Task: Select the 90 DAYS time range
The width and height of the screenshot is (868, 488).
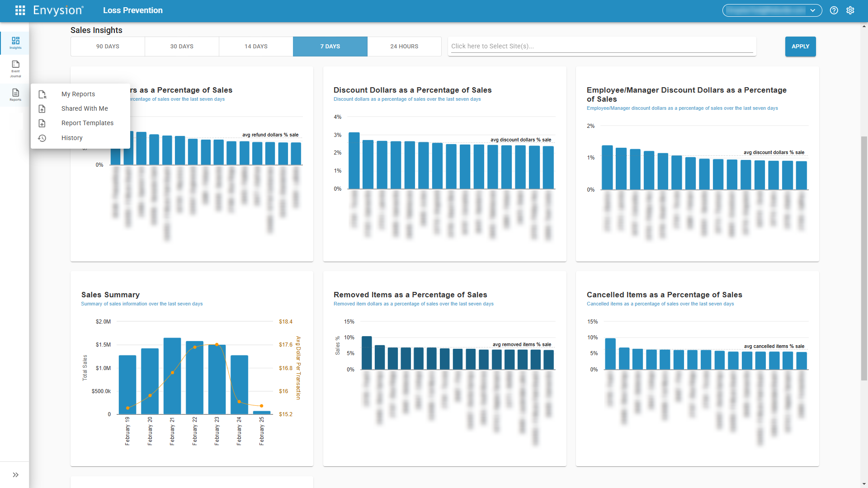Action: point(108,47)
